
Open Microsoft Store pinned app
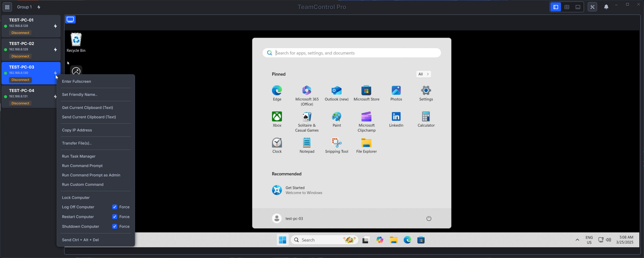[366, 93]
